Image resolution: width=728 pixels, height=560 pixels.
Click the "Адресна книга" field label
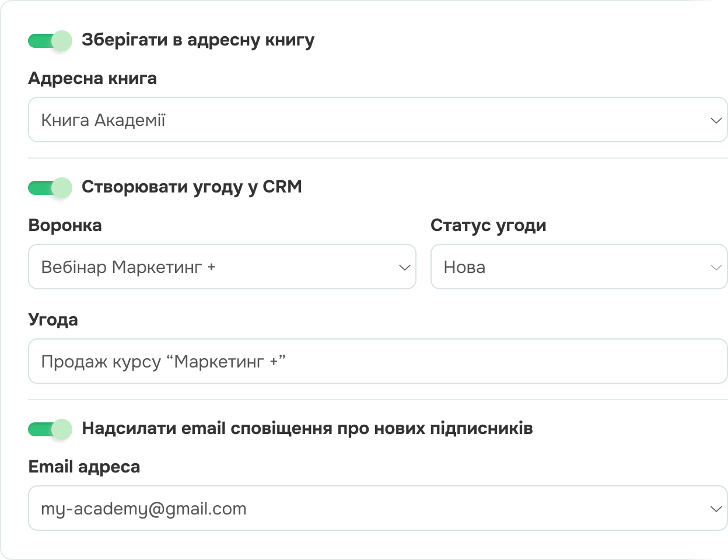(92, 78)
